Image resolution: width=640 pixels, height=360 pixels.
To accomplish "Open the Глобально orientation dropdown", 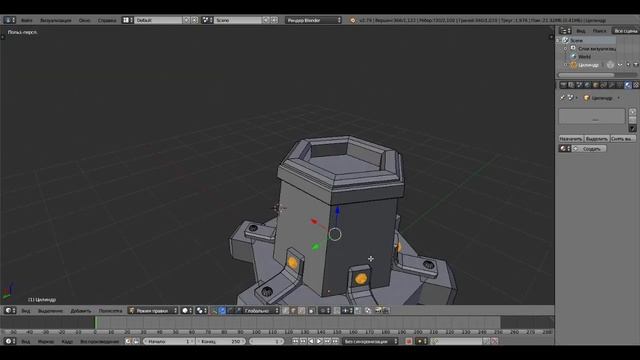I will click(261, 311).
